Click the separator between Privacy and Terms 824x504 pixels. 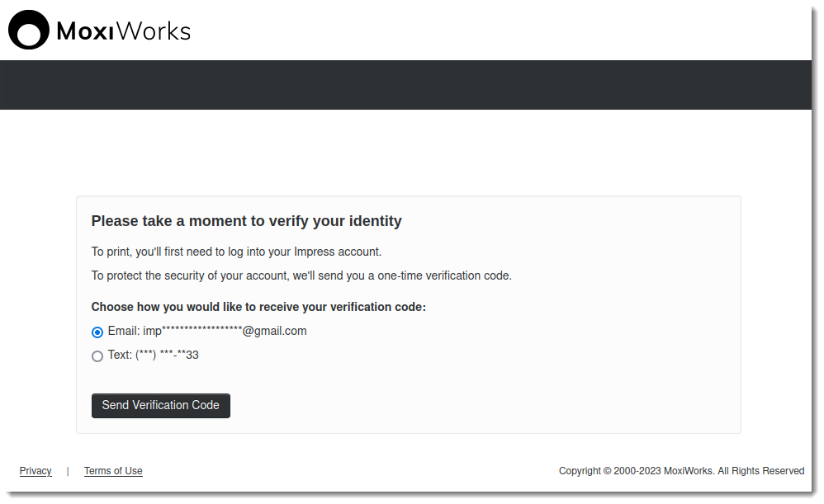click(68, 471)
